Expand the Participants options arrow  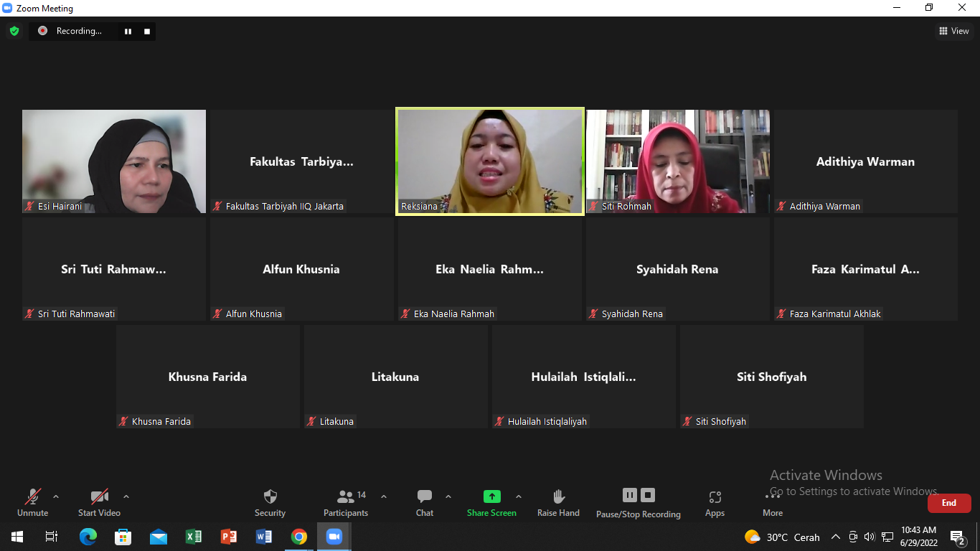click(x=384, y=496)
